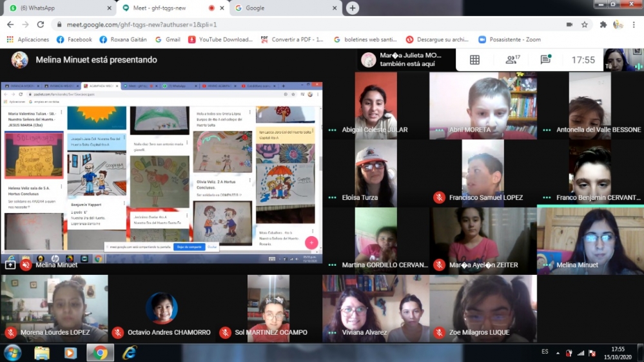Open the Convertir a PDF bookmark
The width and height of the screenshot is (644, 362).
point(292,39)
